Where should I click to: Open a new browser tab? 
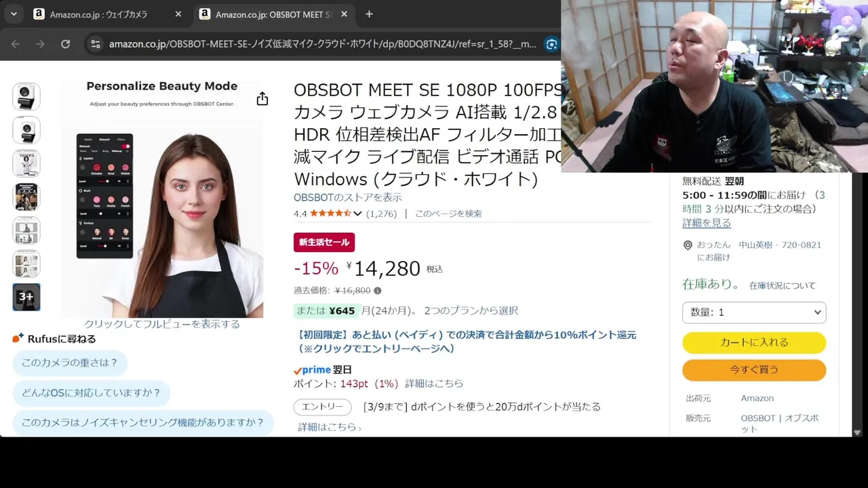[x=369, y=14]
